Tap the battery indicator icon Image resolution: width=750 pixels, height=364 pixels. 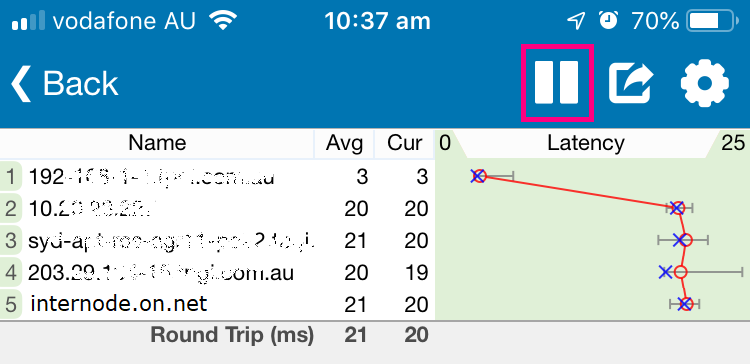(709, 21)
